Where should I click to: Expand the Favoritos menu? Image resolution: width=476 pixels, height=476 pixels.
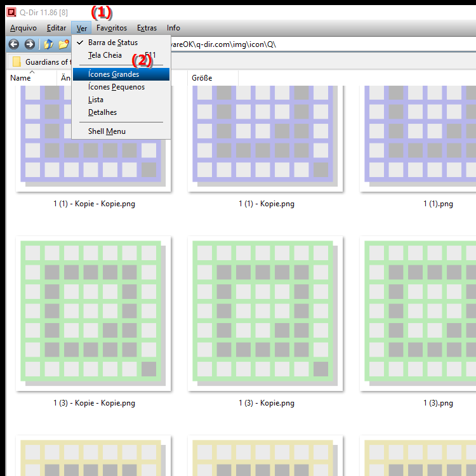click(x=111, y=28)
